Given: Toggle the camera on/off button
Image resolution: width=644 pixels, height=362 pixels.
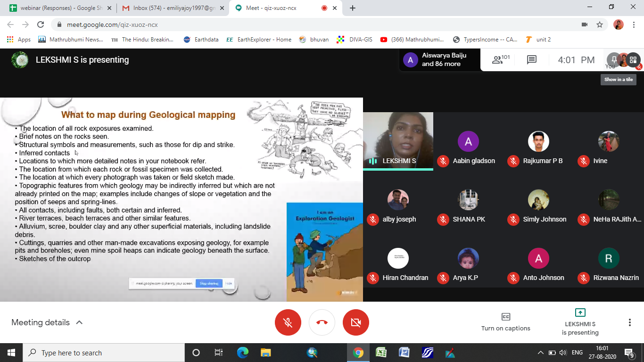Looking at the screenshot, I should pyautogui.click(x=356, y=322).
